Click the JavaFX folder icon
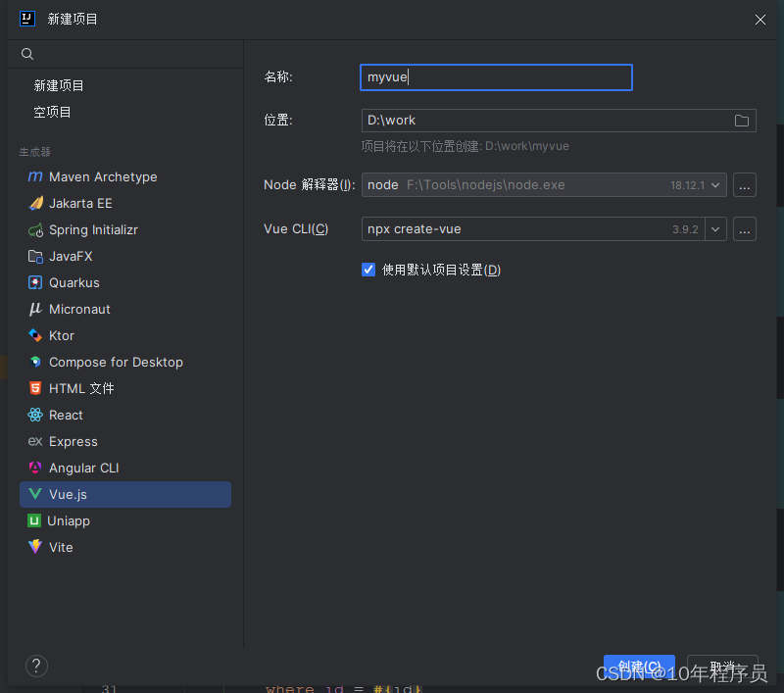This screenshot has width=784, height=693. point(35,257)
